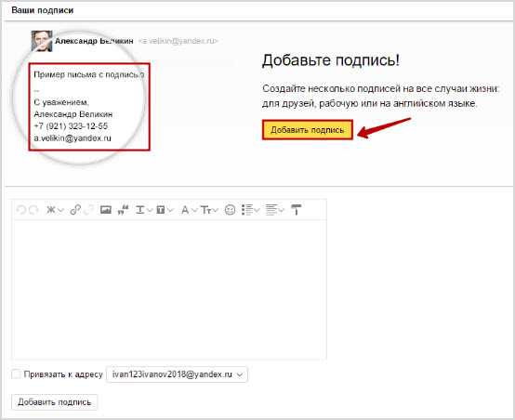Open the ivan123ivanov2018@yandex.ru address dropdown
The width and height of the screenshot is (515, 420).
(x=177, y=374)
